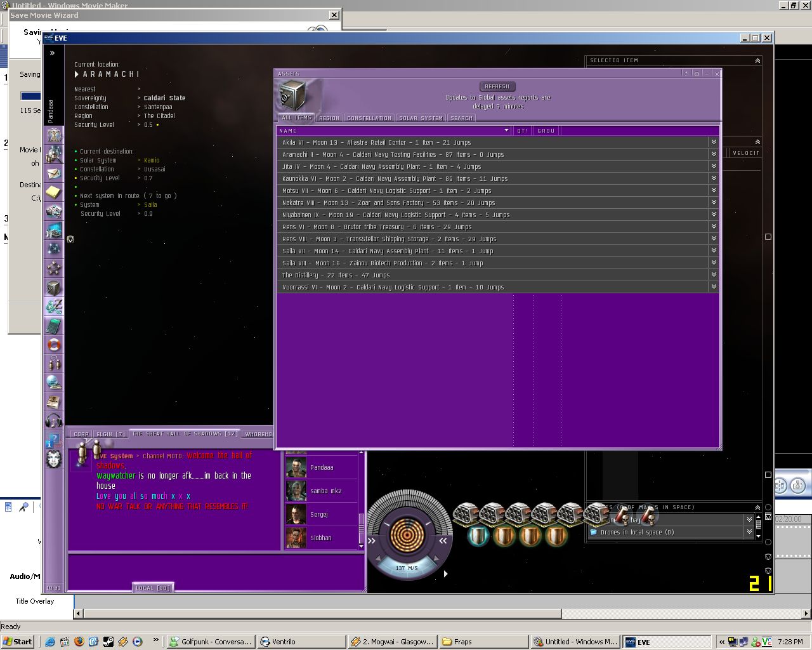Open the Journal book icon

click(54, 402)
